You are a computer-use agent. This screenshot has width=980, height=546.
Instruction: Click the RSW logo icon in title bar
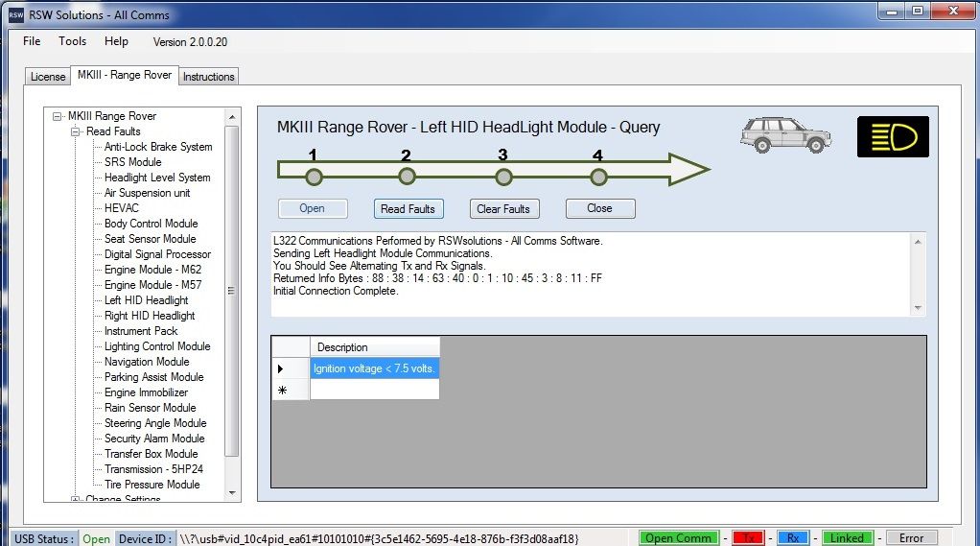(15, 14)
